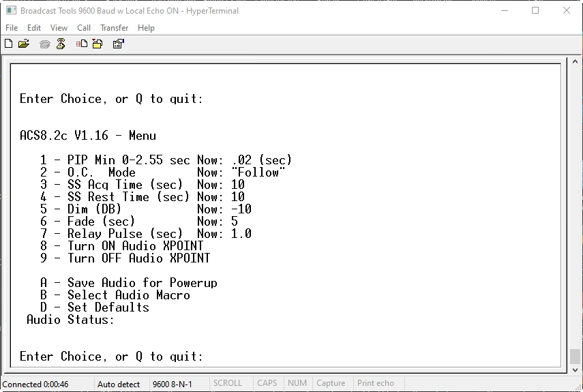
Task: Click the "ACS8.2c V1.16 - Menu" heading line
Action: point(88,135)
